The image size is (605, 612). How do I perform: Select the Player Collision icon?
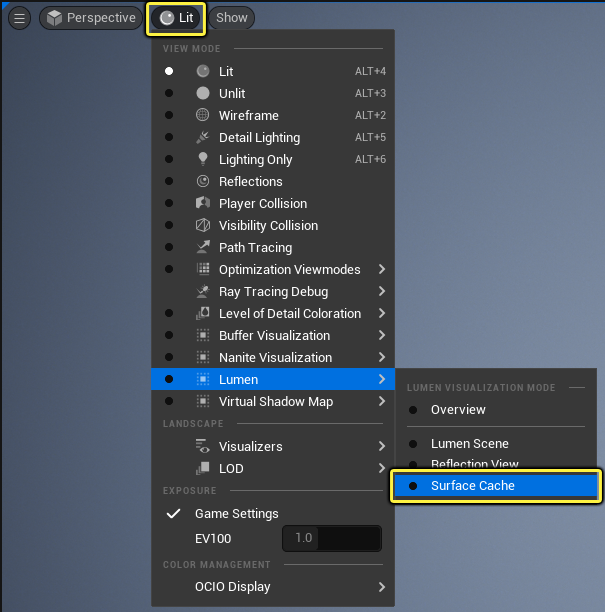tap(203, 204)
